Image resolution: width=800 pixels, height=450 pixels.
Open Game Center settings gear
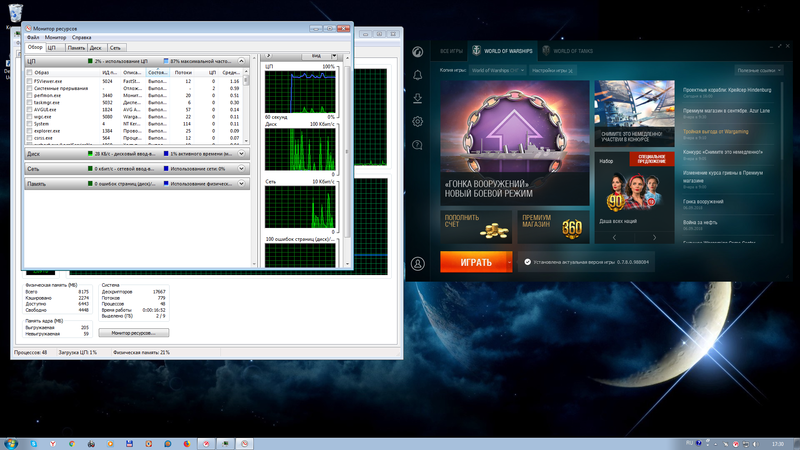coord(417,121)
